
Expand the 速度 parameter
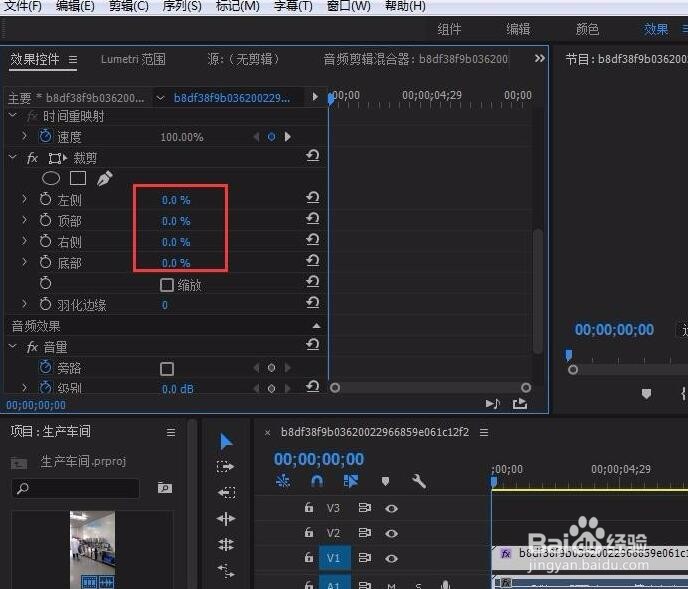tap(24, 136)
